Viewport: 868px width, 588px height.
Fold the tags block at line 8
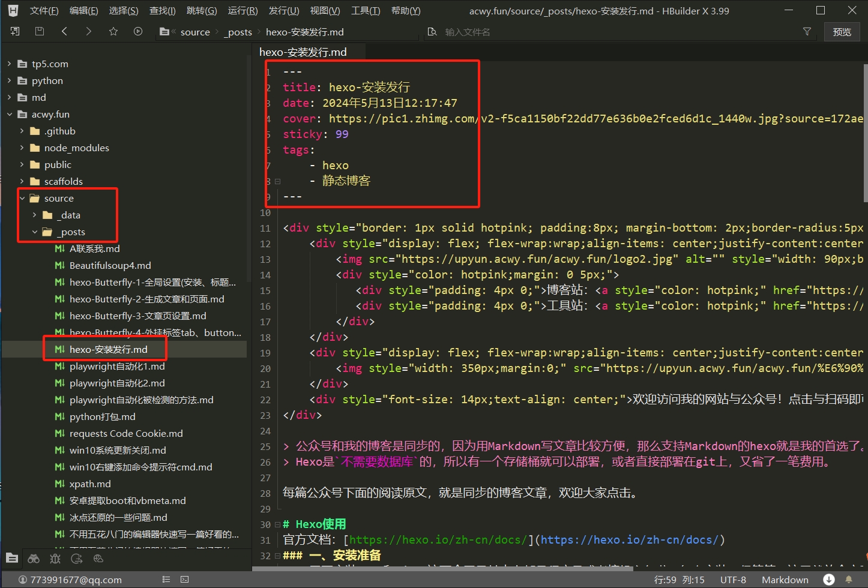point(277,181)
